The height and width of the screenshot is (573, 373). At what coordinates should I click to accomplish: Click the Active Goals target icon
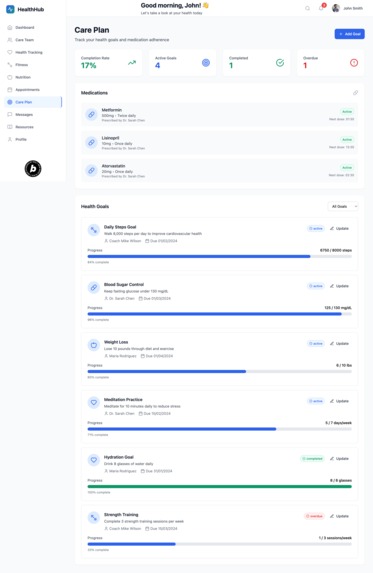click(x=206, y=63)
